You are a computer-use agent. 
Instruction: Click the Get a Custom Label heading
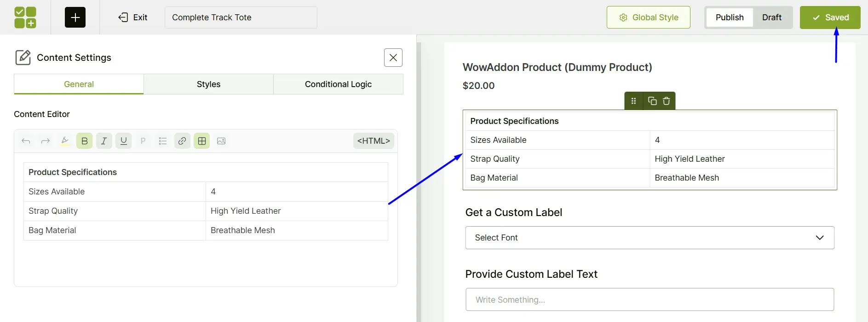point(513,212)
